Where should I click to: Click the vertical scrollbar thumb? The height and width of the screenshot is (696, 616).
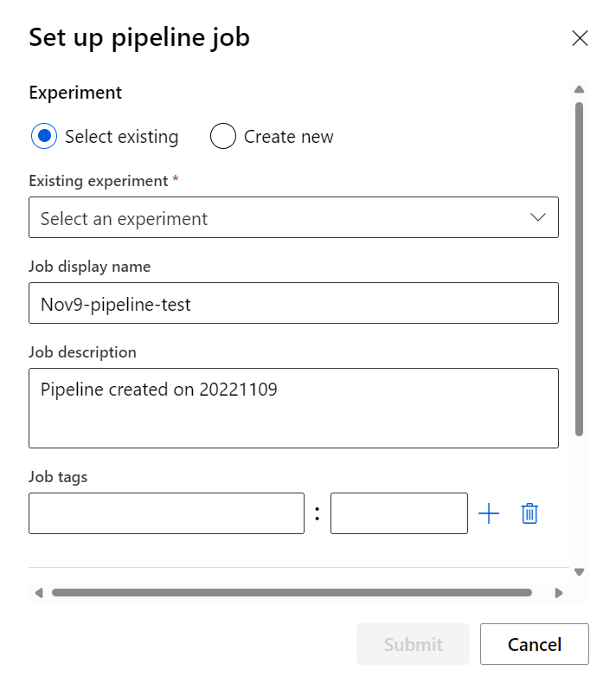(580, 268)
